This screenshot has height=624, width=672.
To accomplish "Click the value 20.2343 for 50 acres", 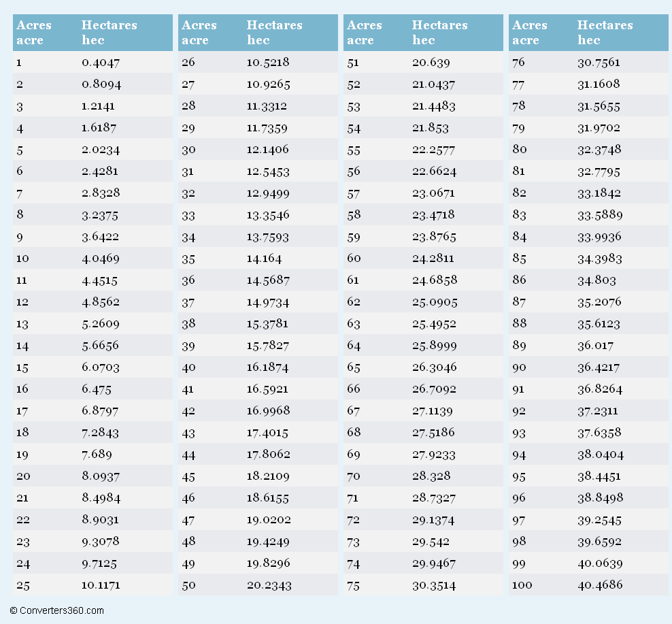I will click(269, 585).
